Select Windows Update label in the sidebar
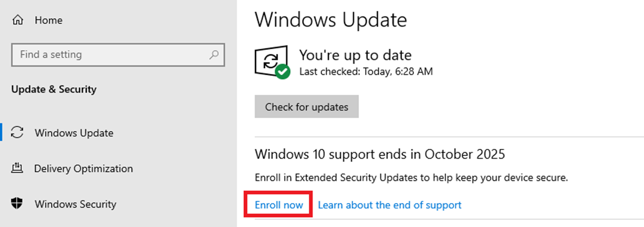Image resolution: width=644 pixels, height=227 pixels. pyautogui.click(x=74, y=133)
